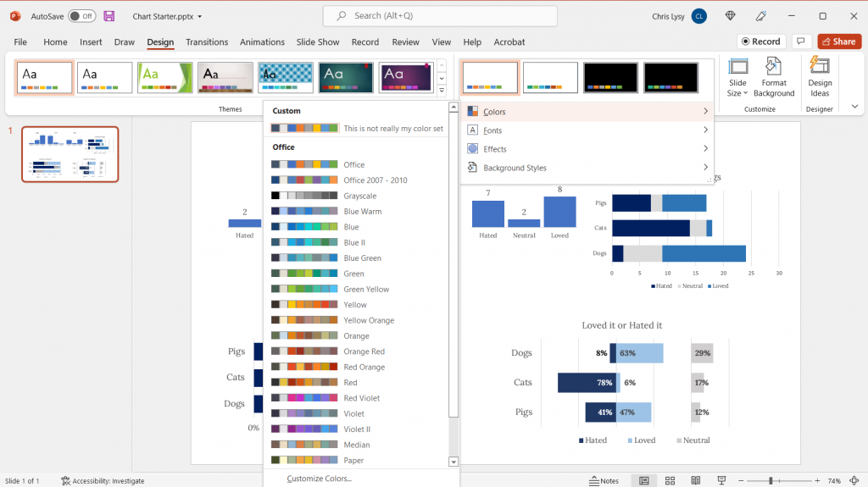Expand the Fonts submenu arrow
This screenshot has width=868, height=487.
click(705, 130)
